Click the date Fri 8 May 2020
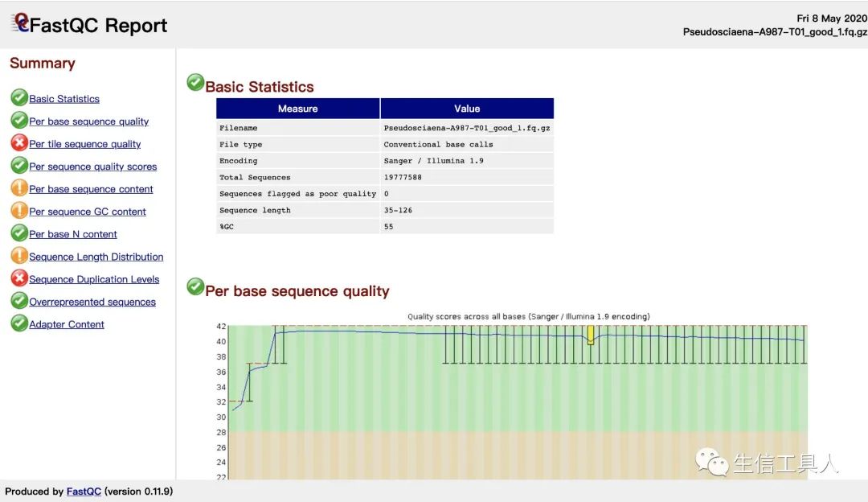868x502 pixels. [832, 19]
